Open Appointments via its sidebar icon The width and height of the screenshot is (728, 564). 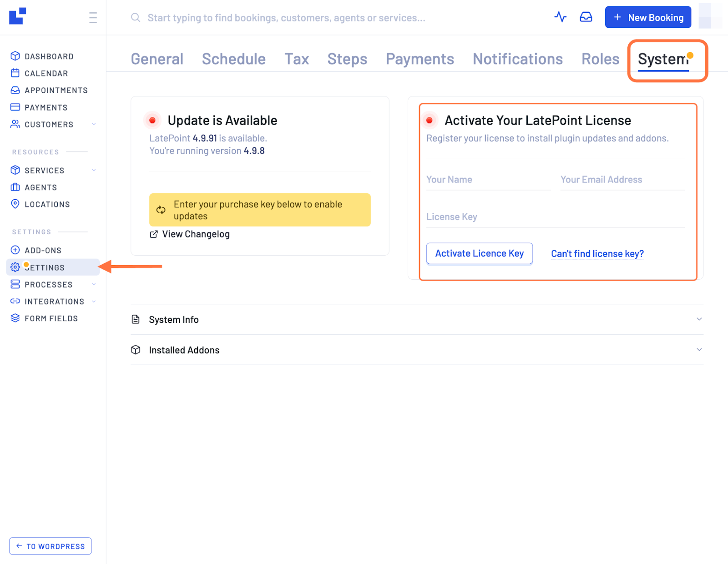tap(15, 90)
